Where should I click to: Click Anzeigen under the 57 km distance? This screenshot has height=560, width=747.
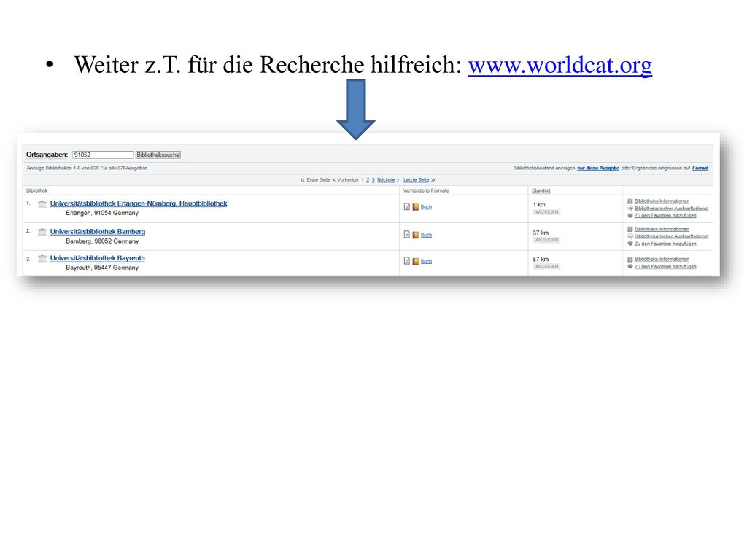click(546, 267)
